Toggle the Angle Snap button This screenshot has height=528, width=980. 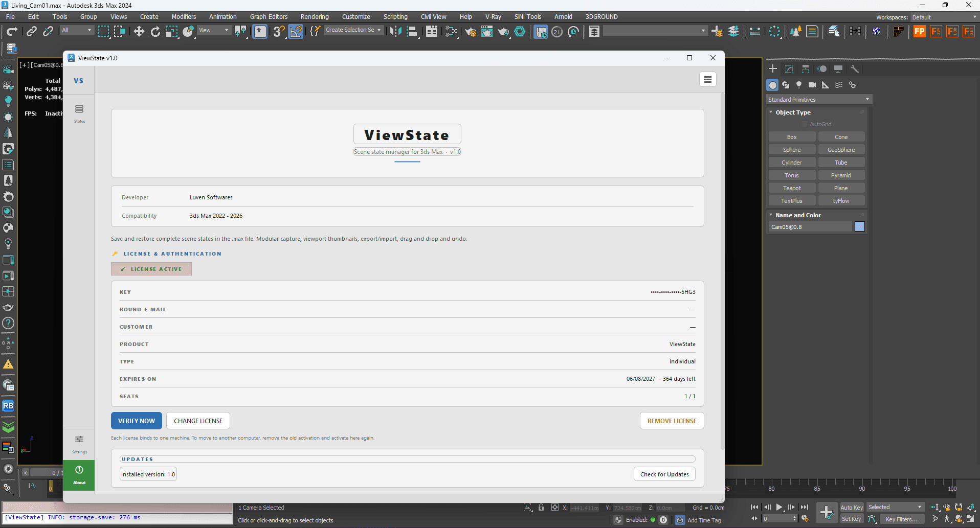(296, 32)
